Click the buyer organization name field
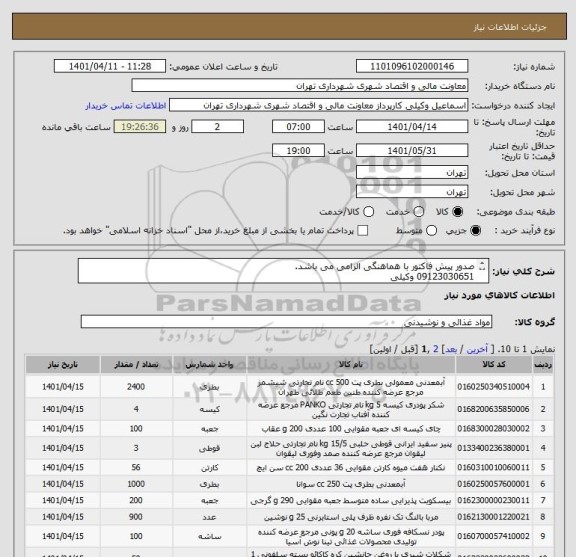 tap(300, 86)
